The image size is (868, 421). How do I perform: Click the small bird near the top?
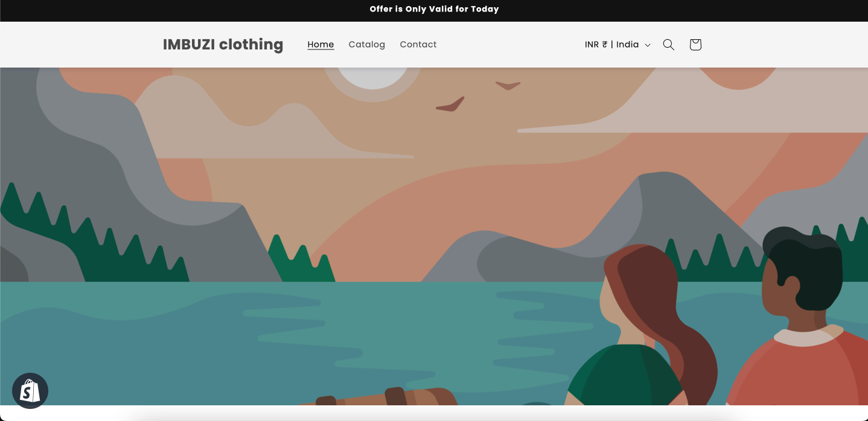[x=508, y=85]
